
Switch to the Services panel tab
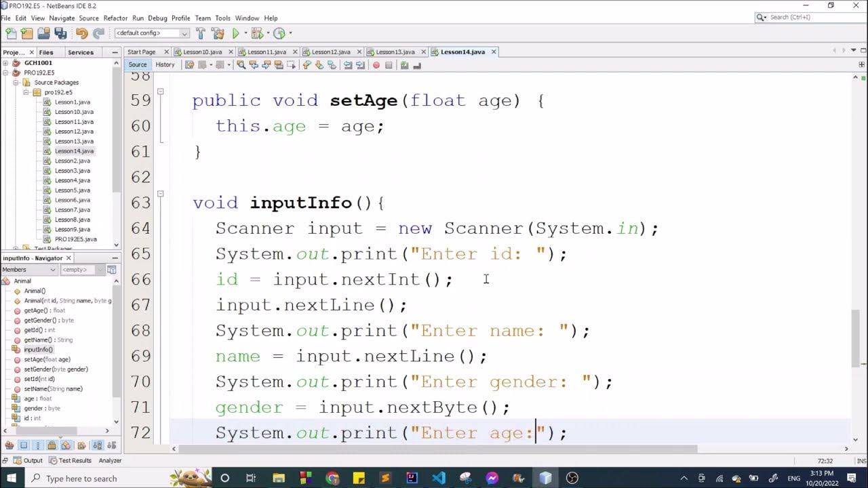tap(81, 52)
